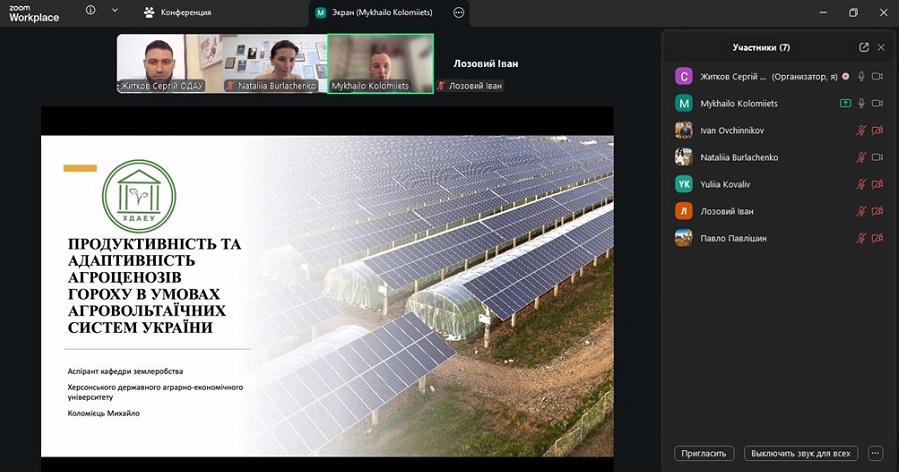Click Yuliia Kovaliv's disabled camera icon

tap(877, 184)
